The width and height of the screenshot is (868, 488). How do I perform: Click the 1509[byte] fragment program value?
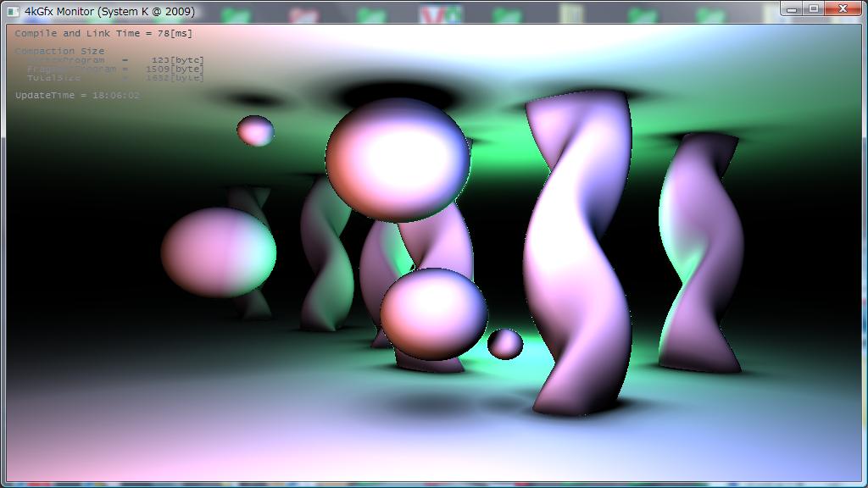(x=175, y=69)
